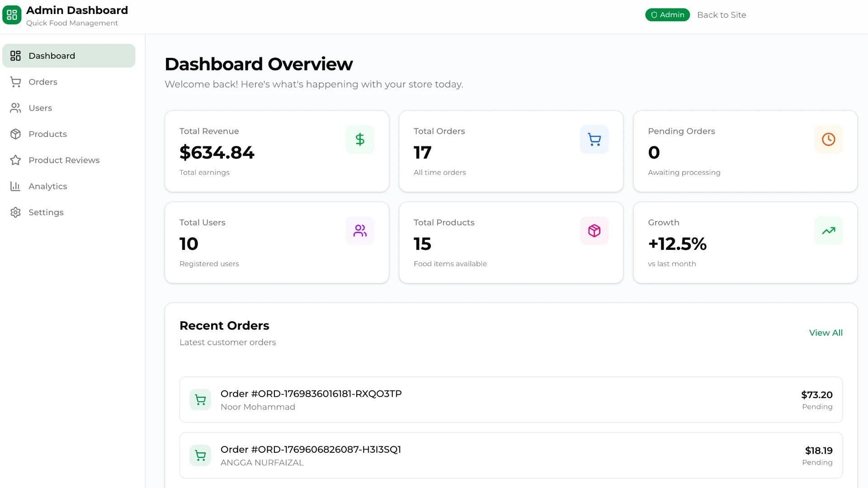Click the 'Awaiting processing' caption
The image size is (868, 488).
coord(684,172)
